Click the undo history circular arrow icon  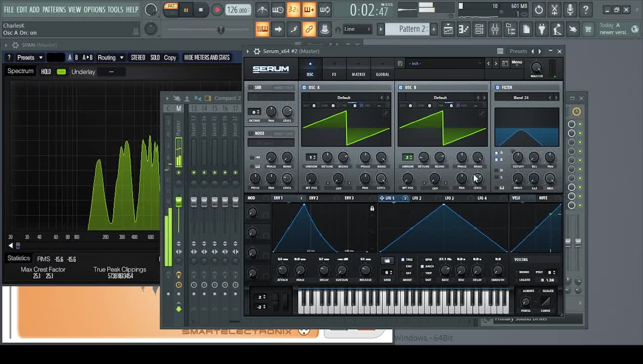539,10
